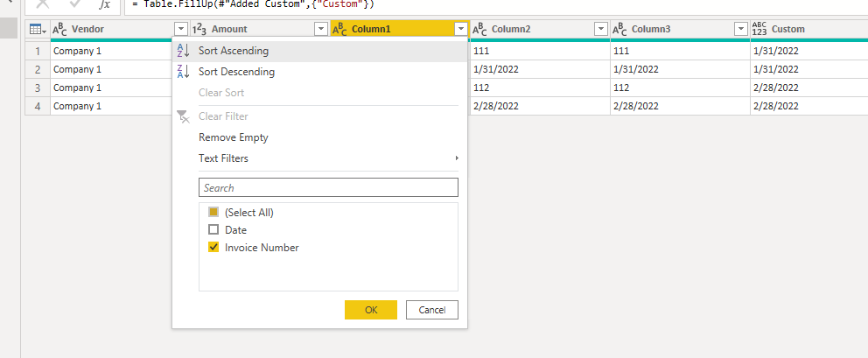
Task: Check the Date filter checkbox
Action: pyautogui.click(x=213, y=230)
